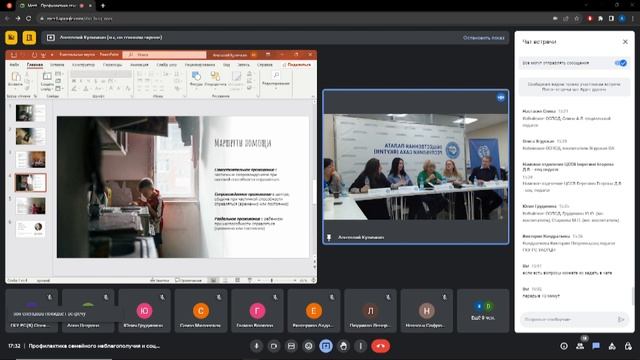Open the Справка ribbon tab
Screen dimensions: 640x360
coord(265,64)
